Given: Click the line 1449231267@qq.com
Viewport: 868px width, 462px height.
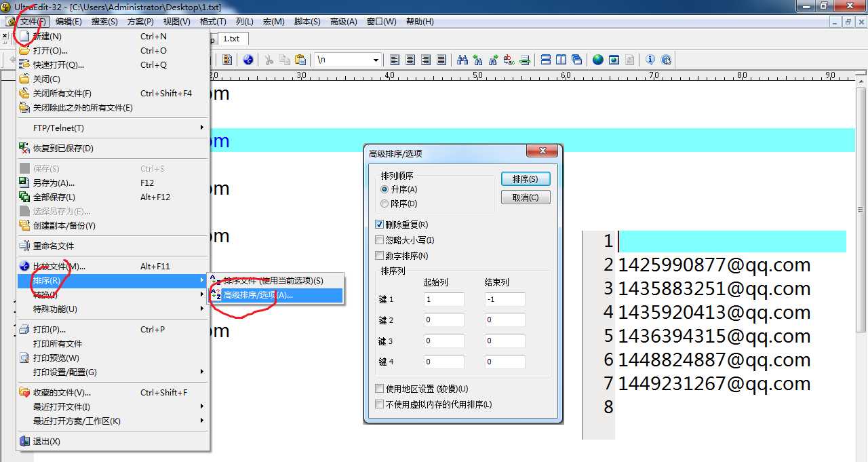Looking at the screenshot, I should point(714,383).
